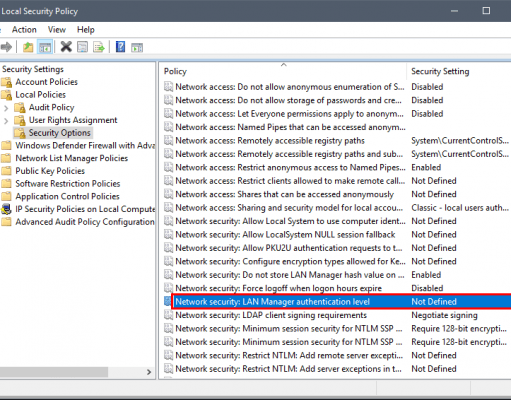The width and height of the screenshot is (511, 400).
Task: Toggle the Show/Hide Action Pane icon
Action: pyautogui.click(x=137, y=47)
